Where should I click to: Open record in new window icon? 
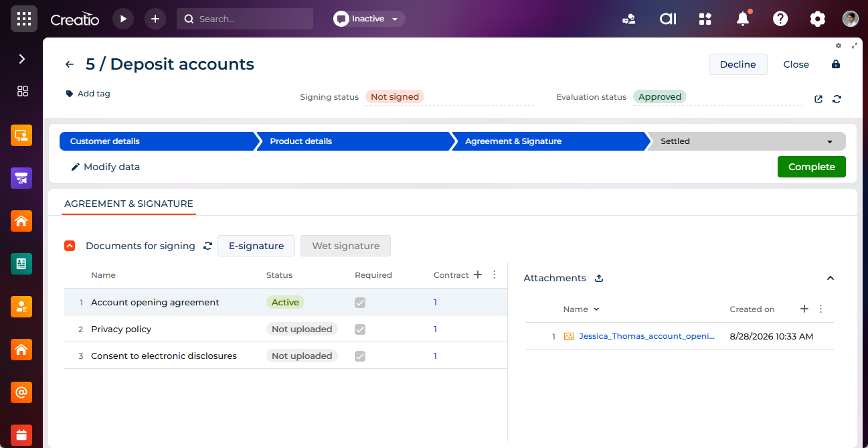[x=818, y=99]
